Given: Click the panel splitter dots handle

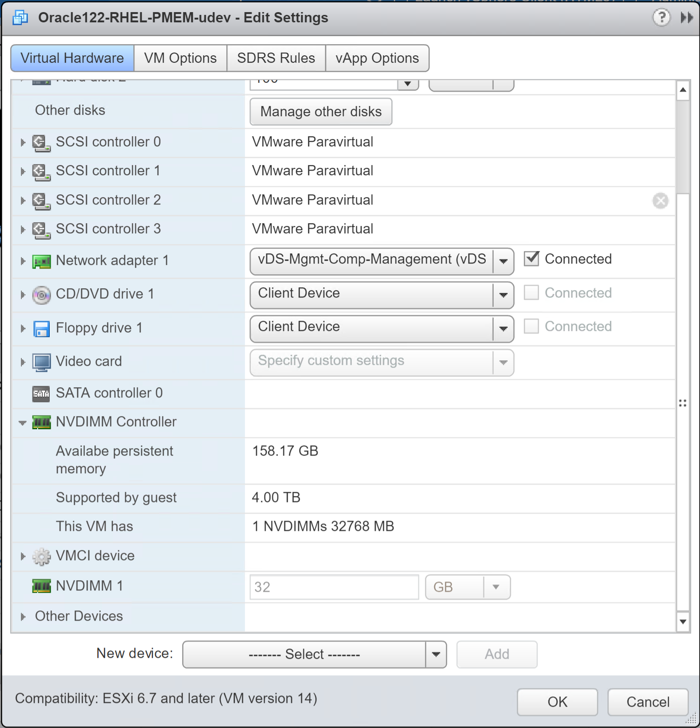Looking at the screenshot, I should (682, 403).
